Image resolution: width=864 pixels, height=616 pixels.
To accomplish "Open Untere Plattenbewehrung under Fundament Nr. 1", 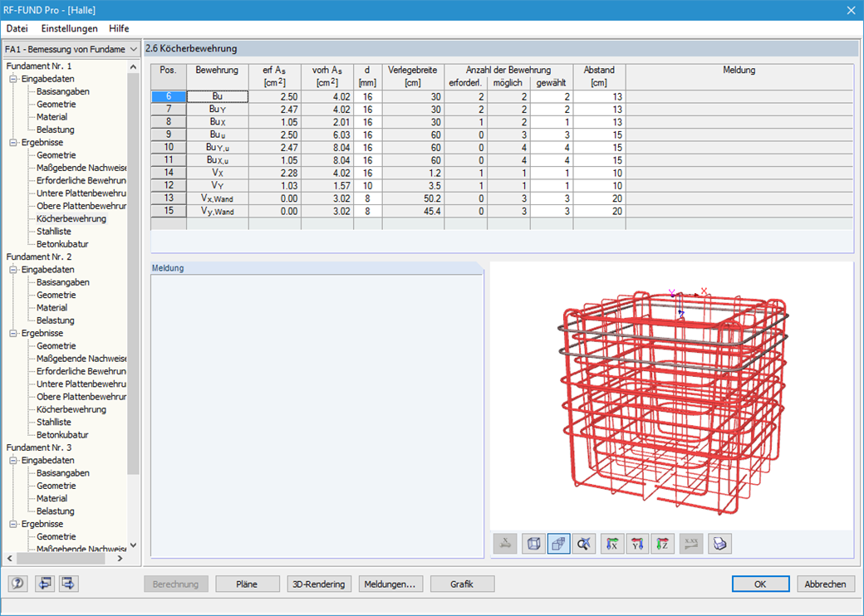I will (81, 193).
